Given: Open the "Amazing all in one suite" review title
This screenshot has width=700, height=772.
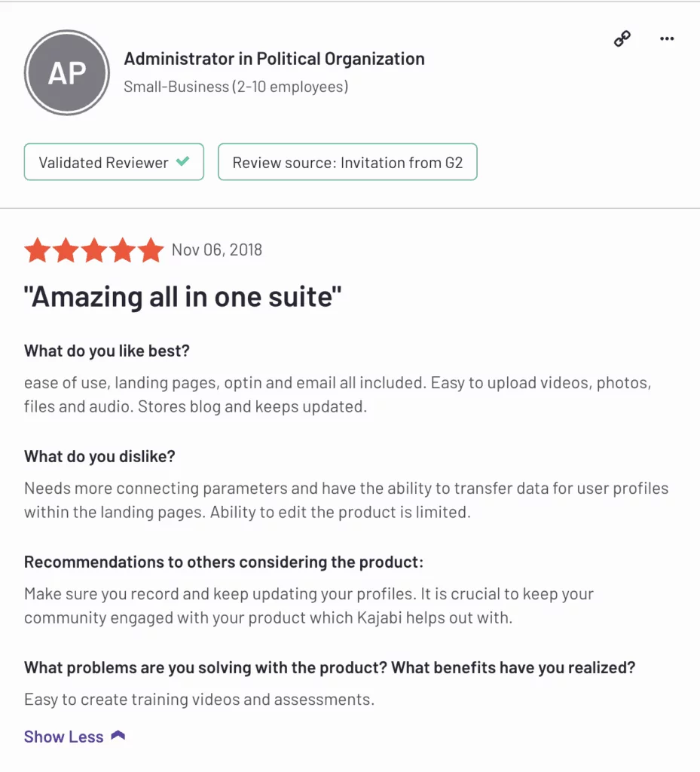Looking at the screenshot, I should [182, 297].
